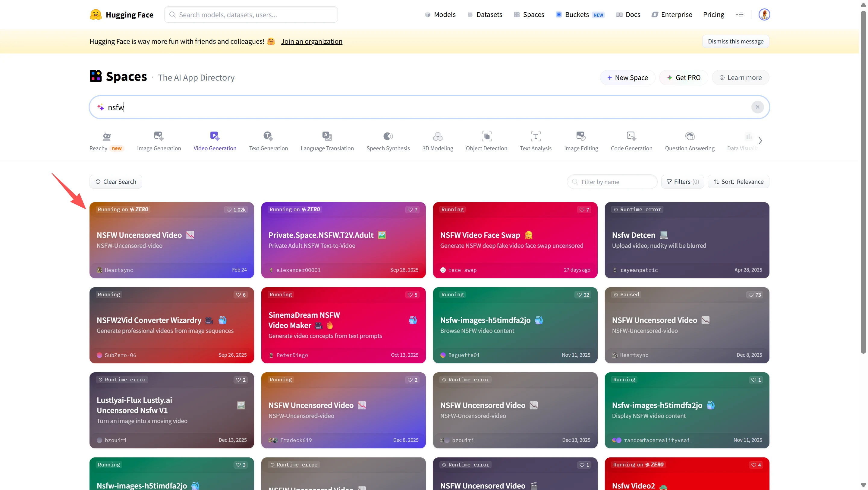Like the Paused NSFW Uncensored Video space
Image resolution: width=868 pixels, height=490 pixels.
click(754, 295)
